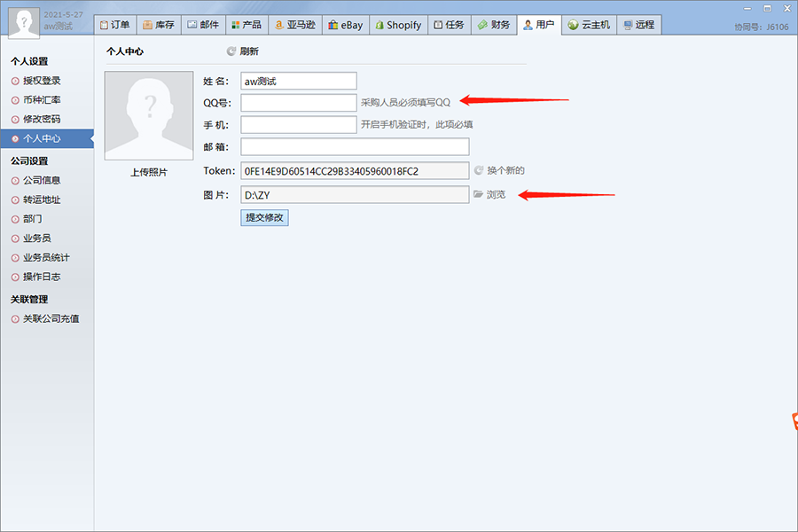The width and height of the screenshot is (798, 532).
Task: Click the 公司设置 section heading
Action: 29,160
